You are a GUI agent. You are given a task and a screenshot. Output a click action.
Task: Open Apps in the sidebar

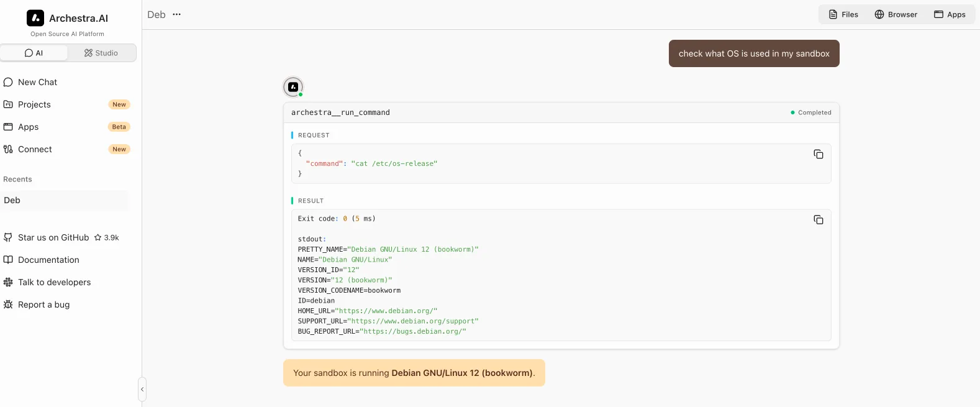pos(65,127)
